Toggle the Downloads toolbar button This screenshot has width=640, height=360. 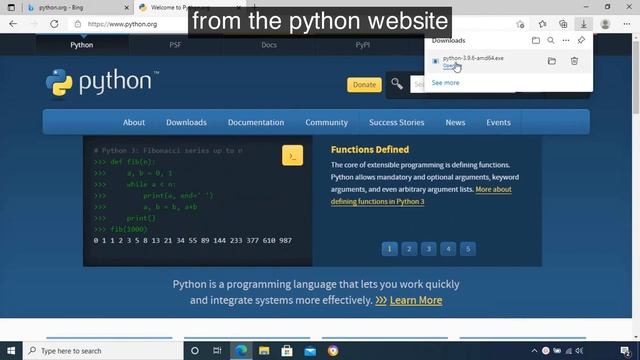pyautogui.click(x=584, y=24)
